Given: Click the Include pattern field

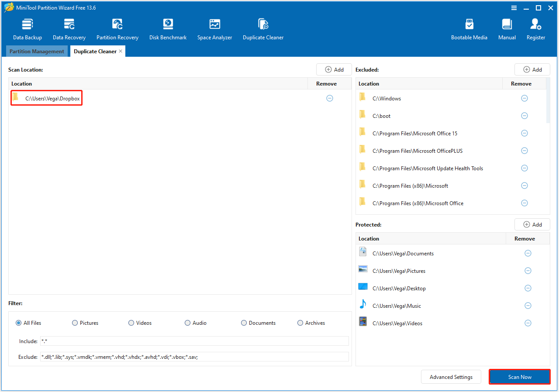Looking at the screenshot, I should [x=194, y=341].
